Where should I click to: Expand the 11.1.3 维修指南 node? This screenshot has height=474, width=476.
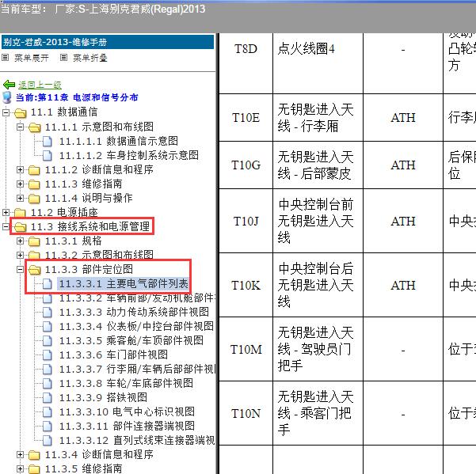click(x=20, y=184)
